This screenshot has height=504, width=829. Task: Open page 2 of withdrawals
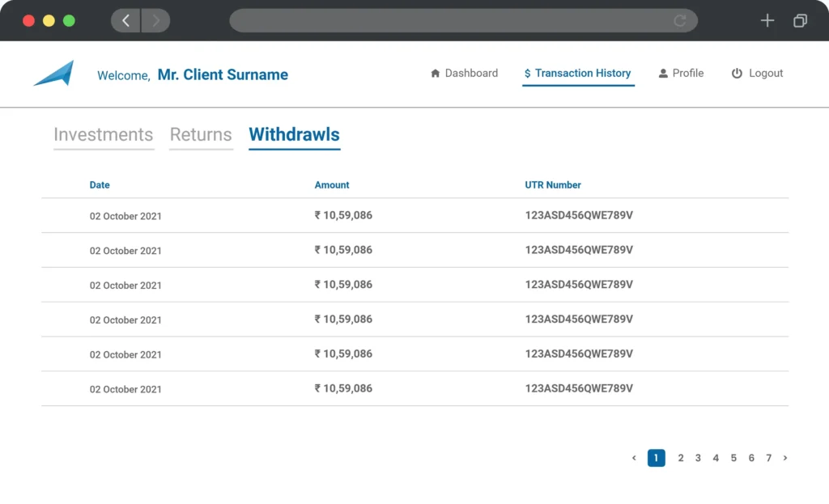coord(680,458)
